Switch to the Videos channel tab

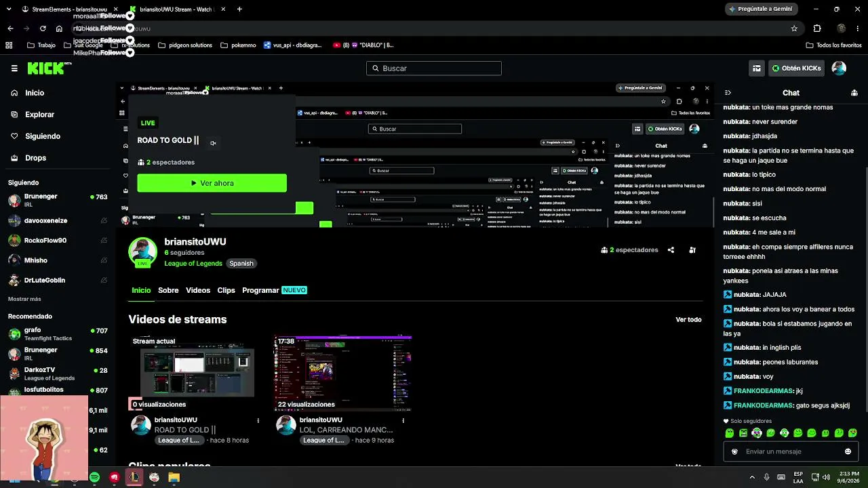point(198,290)
